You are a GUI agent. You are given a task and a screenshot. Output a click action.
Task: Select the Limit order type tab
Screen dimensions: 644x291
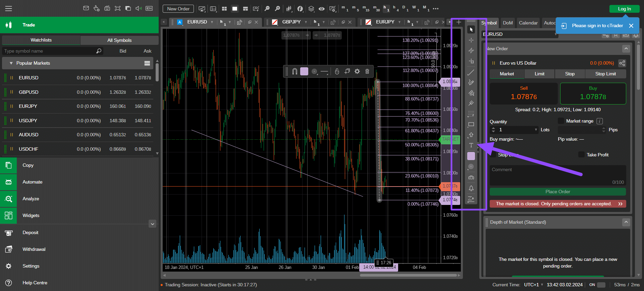[x=540, y=74]
